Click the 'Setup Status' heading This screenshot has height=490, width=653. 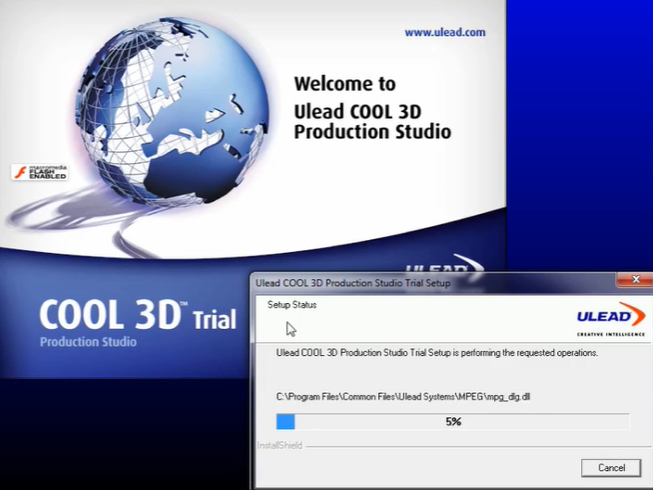pyautogui.click(x=292, y=305)
